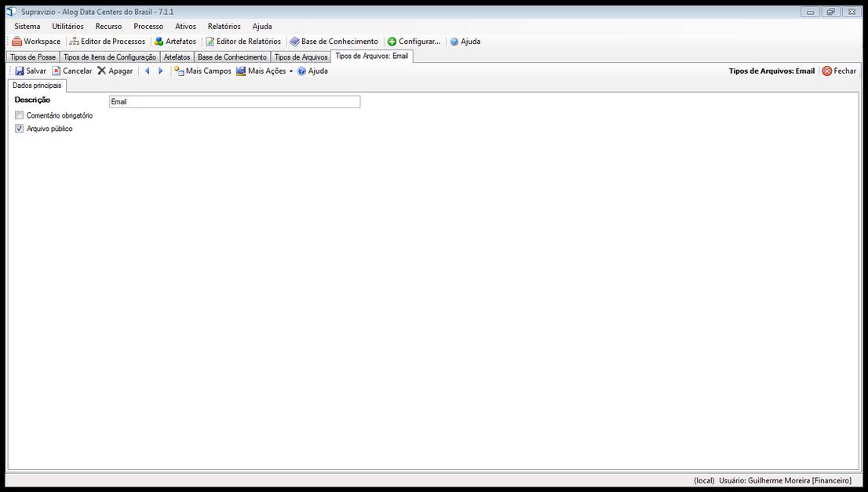
Task: Enable the Comentário obrigatório checkbox
Action: (x=20, y=115)
